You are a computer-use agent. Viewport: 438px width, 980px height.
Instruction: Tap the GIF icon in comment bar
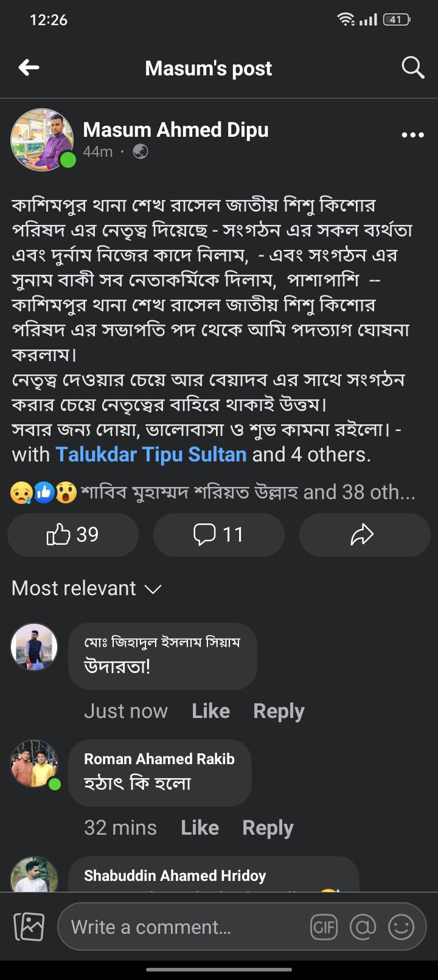[x=324, y=927]
